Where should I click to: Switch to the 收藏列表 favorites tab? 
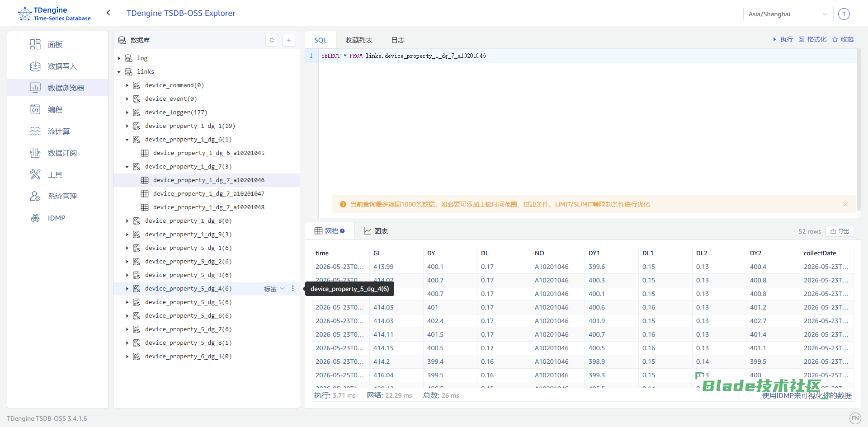tap(359, 40)
